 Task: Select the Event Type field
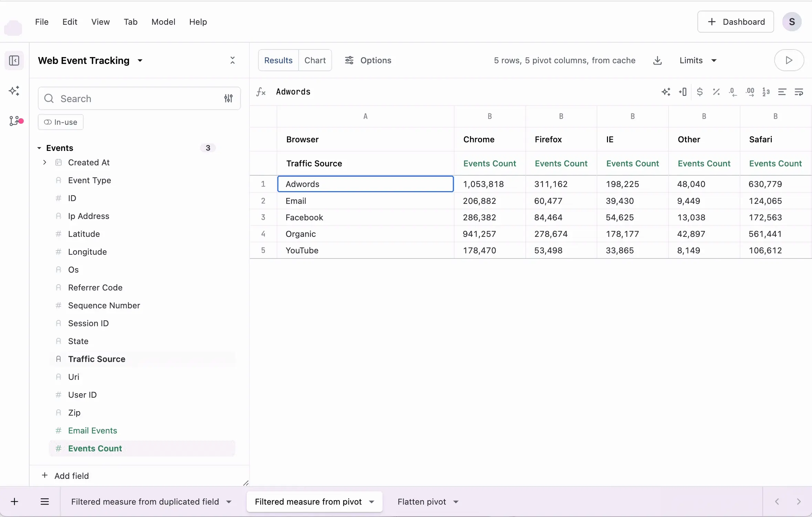coord(142,180)
